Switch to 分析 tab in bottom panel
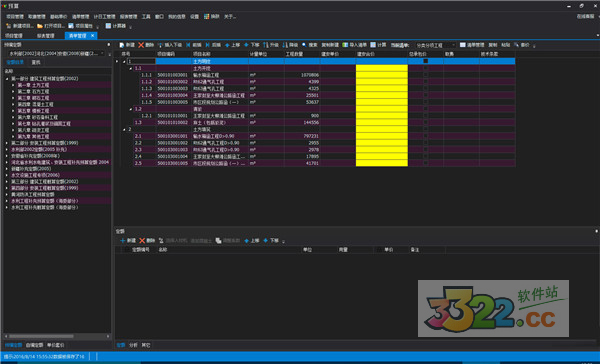Image resolution: width=600 pixels, height=364 pixels. pos(133,345)
